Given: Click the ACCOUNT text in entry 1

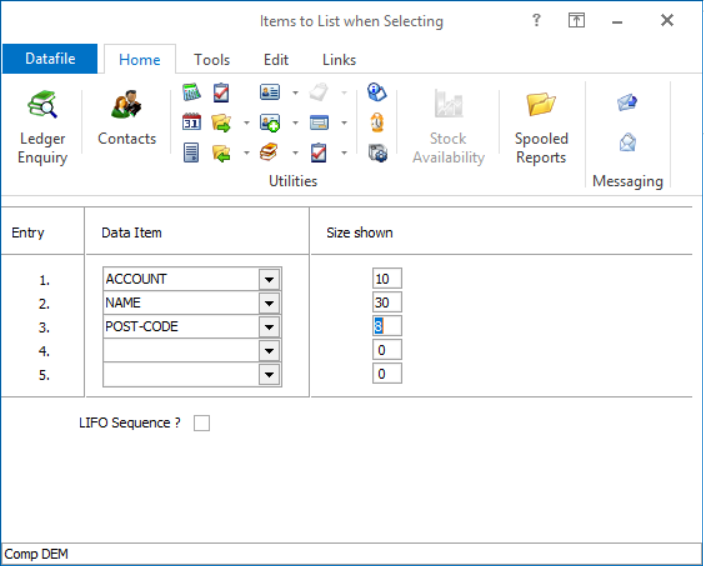Looking at the screenshot, I should tap(136, 279).
